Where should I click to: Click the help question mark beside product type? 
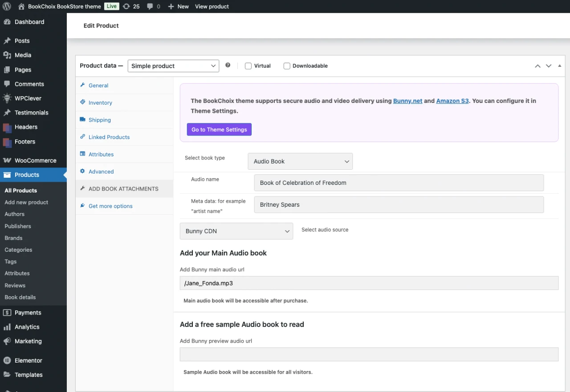[x=228, y=65]
